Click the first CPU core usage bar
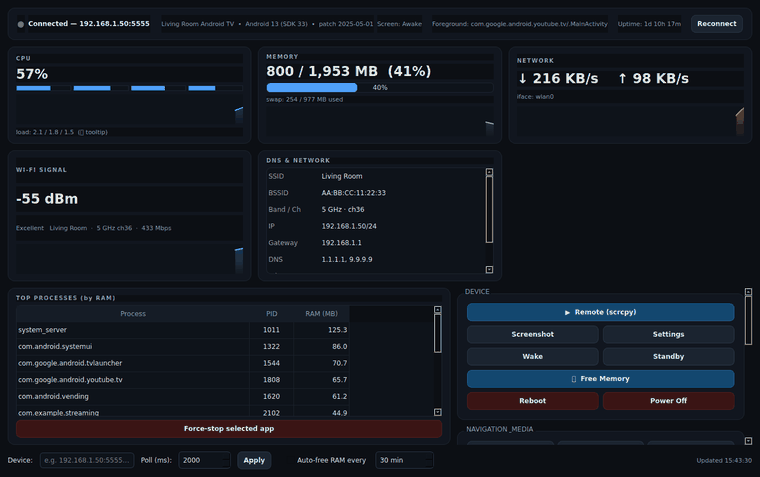Viewport: 760px width, 477px height. point(43,88)
